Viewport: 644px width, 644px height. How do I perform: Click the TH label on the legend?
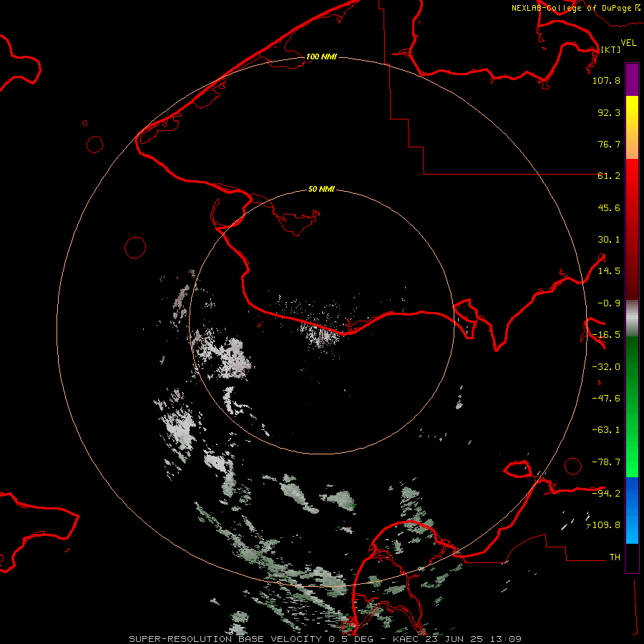(x=615, y=557)
